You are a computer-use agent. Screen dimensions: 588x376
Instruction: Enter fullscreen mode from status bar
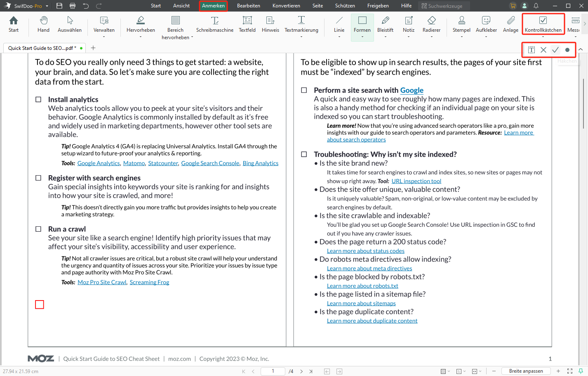click(x=570, y=371)
